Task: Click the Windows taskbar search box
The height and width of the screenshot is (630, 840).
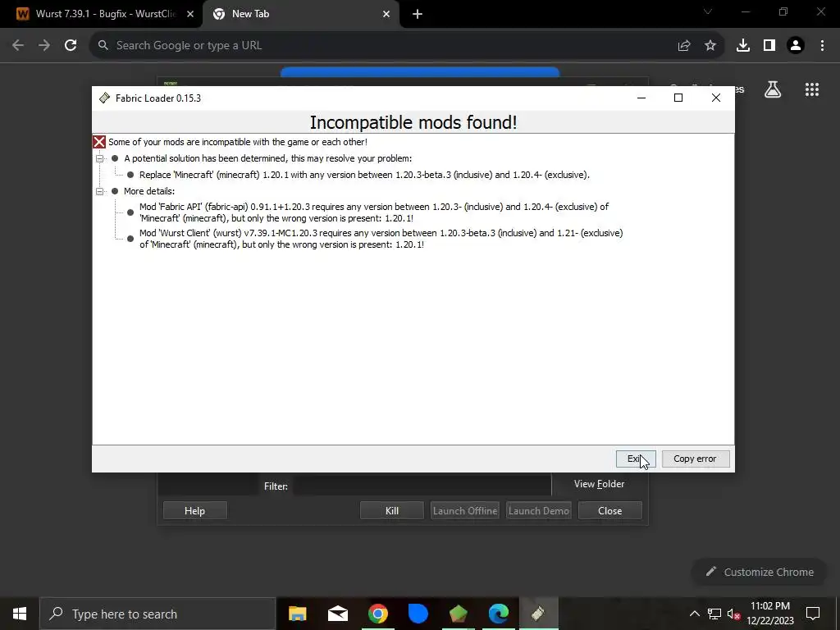Action: pyautogui.click(x=157, y=614)
